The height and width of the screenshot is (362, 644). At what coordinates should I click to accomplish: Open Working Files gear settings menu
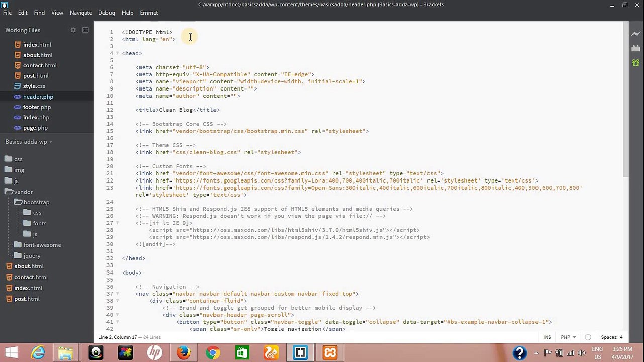[73, 30]
